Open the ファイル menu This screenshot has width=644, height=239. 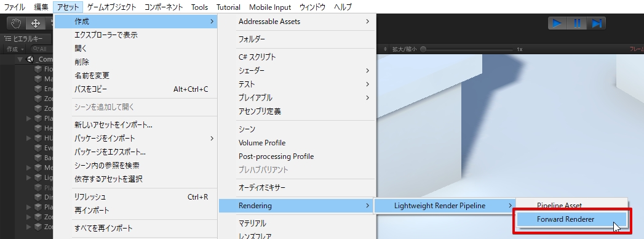14,7
